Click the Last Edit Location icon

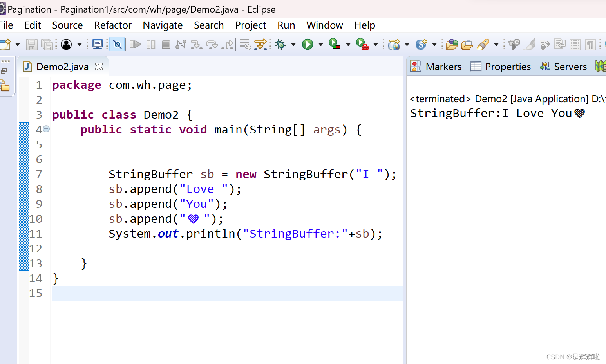(514, 44)
